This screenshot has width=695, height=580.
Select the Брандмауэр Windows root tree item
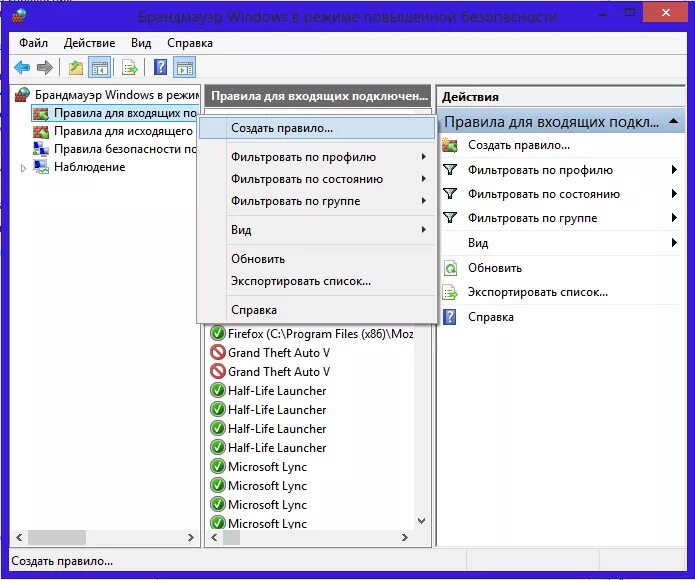pyautogui.click(x=117, y=95)
